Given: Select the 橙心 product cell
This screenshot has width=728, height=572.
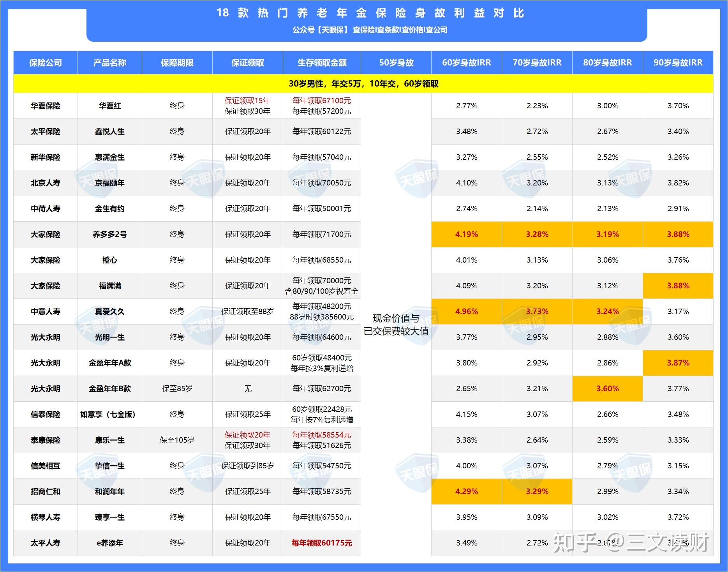Looking at the screenshot, I should 110,260.
